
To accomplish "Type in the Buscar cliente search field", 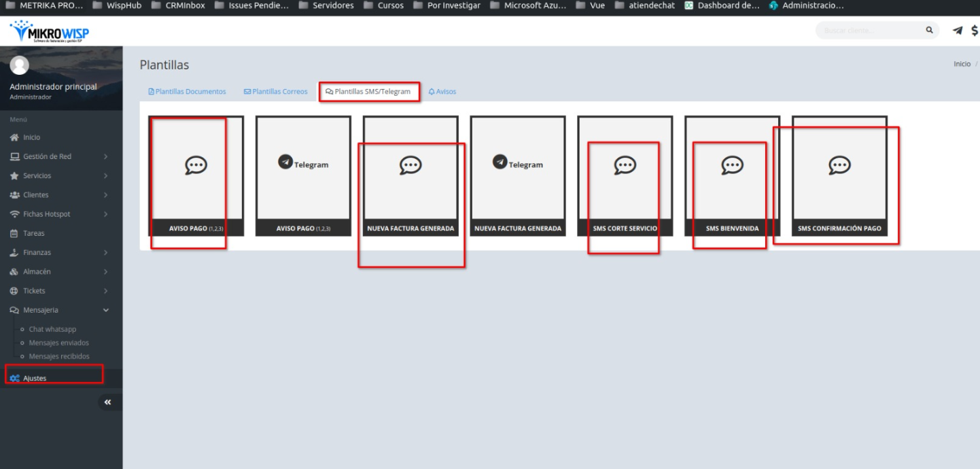I will pos(870,31).
